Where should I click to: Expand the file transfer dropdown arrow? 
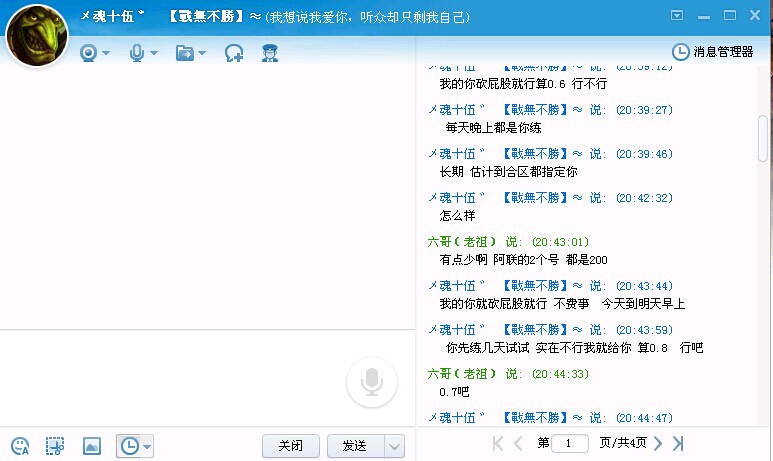coord(202,53)
